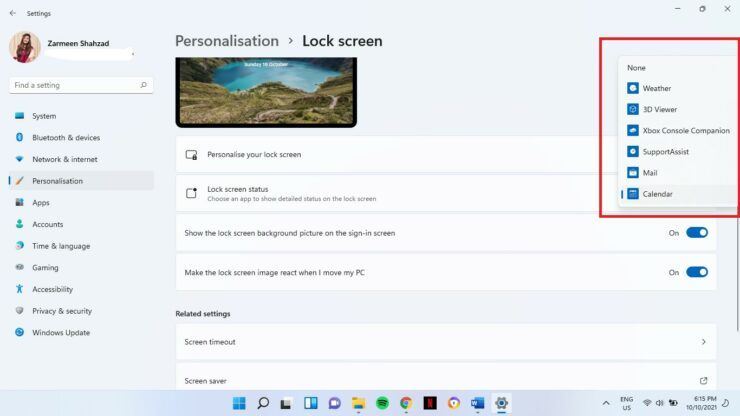Expand Screen timeout settings chevron
The width and height of the screenshot is (740, 416).
click(x=703, y=342)
